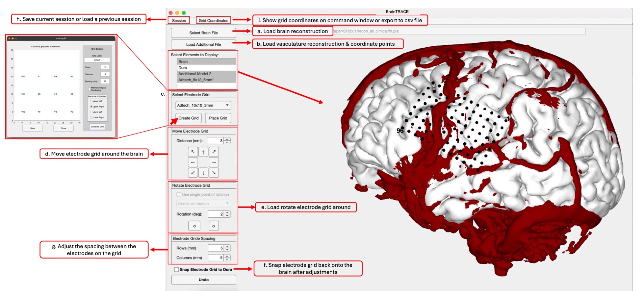
Task: Nudge grid diagonally down-right
Action: 214,173
